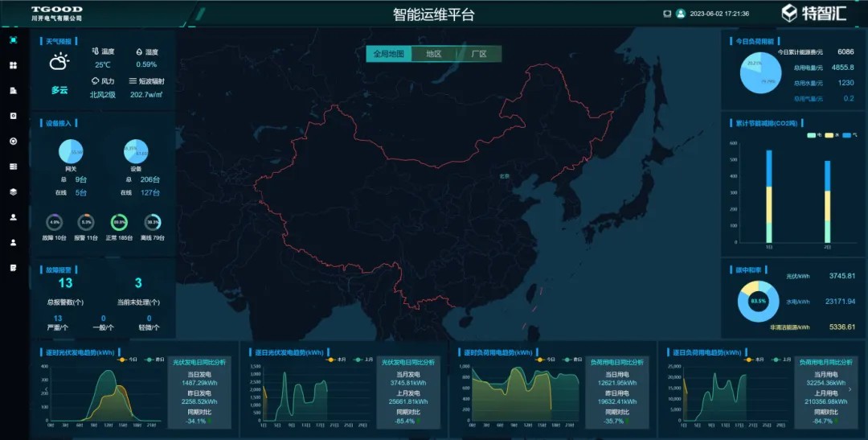Open the four-square grid sidebar icon
The height and width of the screenshot is (440, 868).
[14, 65]
